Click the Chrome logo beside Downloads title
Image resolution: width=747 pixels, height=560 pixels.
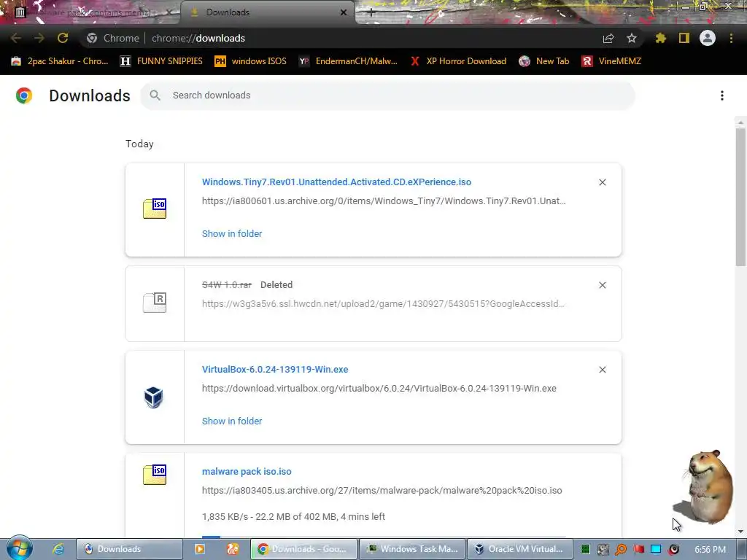tap(24, 96)
